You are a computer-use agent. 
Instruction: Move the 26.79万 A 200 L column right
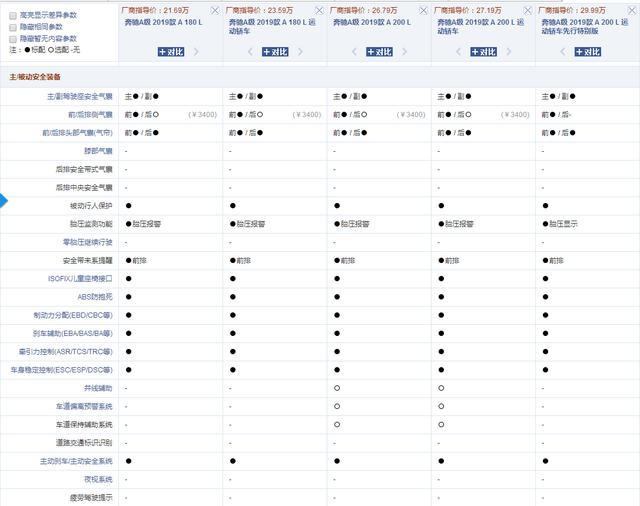[404, 52]
